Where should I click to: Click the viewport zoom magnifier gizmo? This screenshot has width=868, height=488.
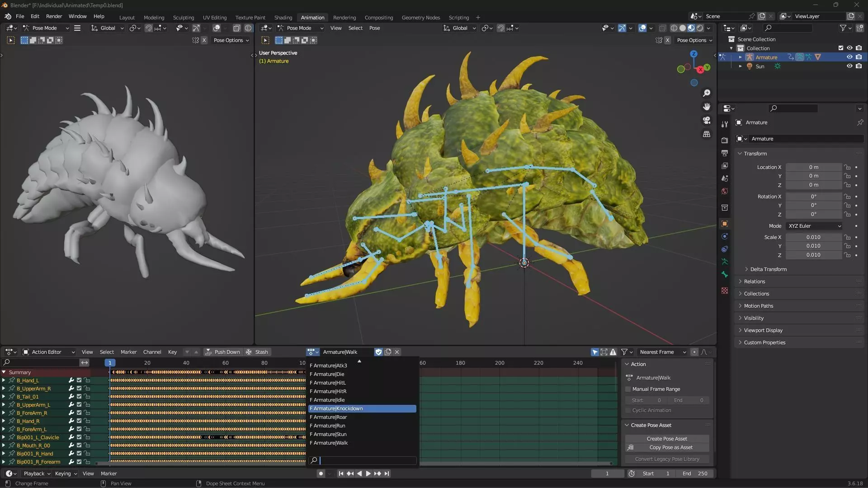(707, 93)
